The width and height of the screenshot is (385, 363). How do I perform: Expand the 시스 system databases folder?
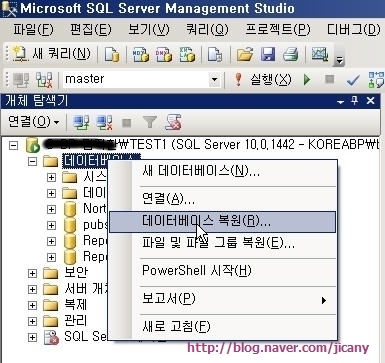coord(51,177)
